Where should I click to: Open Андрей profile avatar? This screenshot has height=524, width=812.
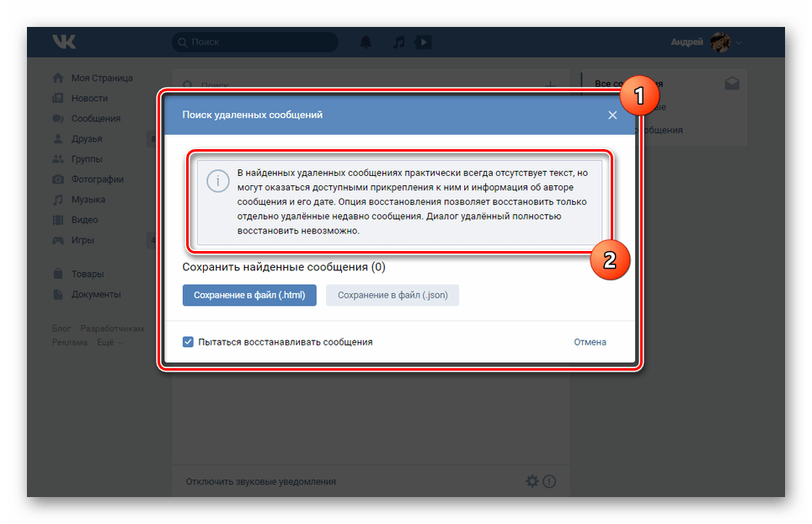[720, 42]
